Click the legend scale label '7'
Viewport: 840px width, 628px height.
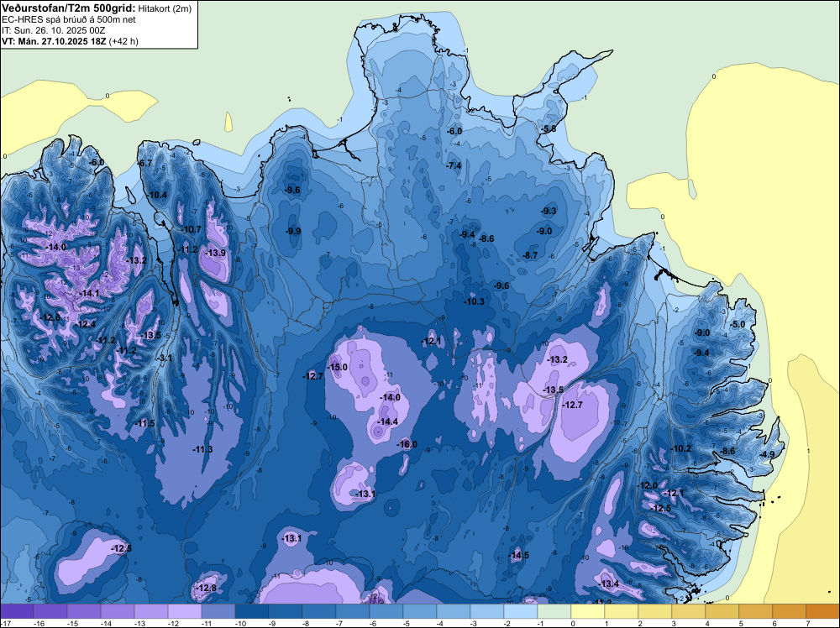[806, 623]
